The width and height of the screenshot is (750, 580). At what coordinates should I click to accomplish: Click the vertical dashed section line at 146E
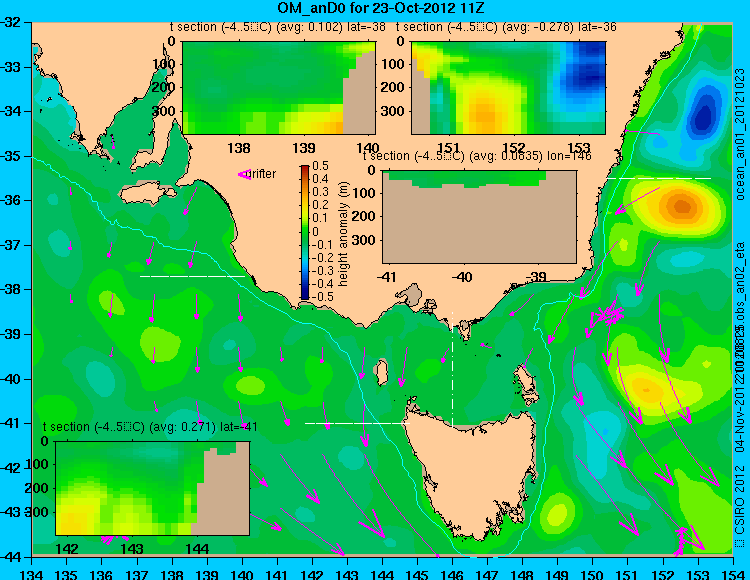click(x=452, y=368)
